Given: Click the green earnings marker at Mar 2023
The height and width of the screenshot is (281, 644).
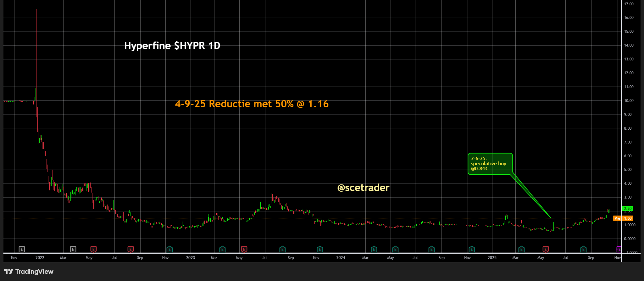Looking at the screenshot, I should click(222, 249).
